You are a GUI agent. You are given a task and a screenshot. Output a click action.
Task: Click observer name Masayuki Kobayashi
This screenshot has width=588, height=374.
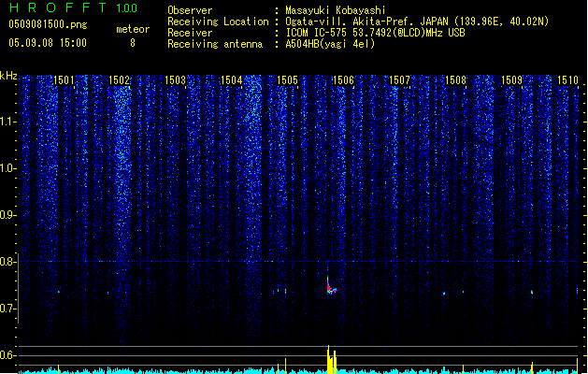(336, 10)
